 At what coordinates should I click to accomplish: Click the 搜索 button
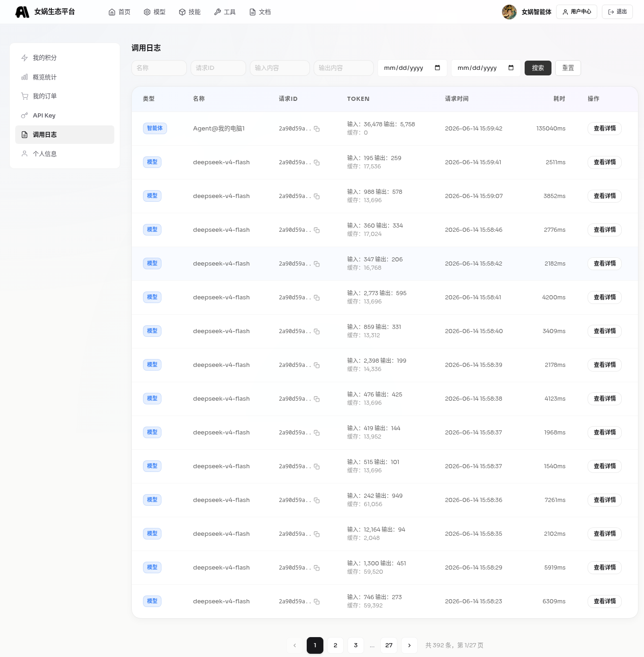[538, 68]
